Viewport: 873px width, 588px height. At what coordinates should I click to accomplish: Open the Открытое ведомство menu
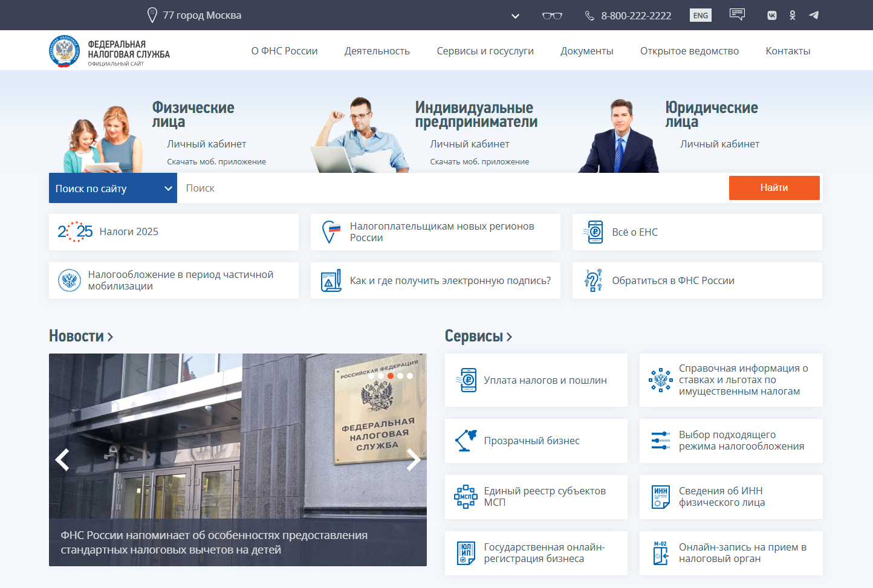[x=690, y=51]
